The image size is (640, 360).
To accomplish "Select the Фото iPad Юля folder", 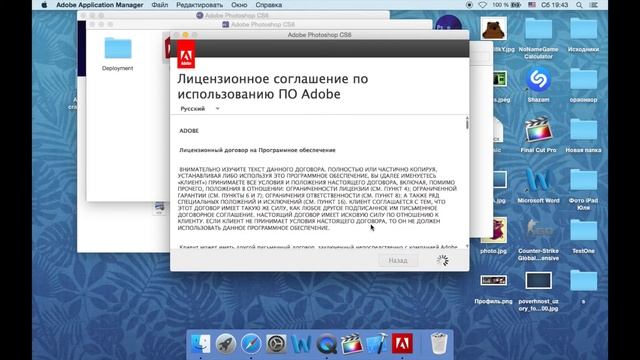I will tap(583, 189).
